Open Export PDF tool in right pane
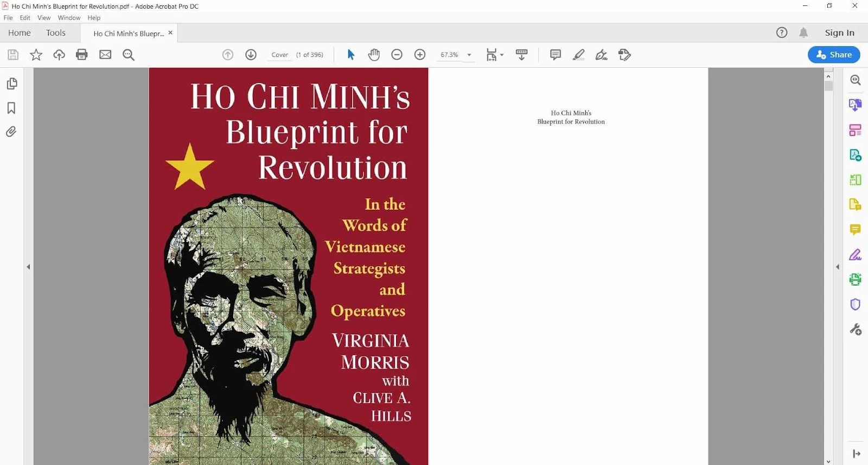Image resolution: width=868 pixels, height=465 pixels. [856, 105]
